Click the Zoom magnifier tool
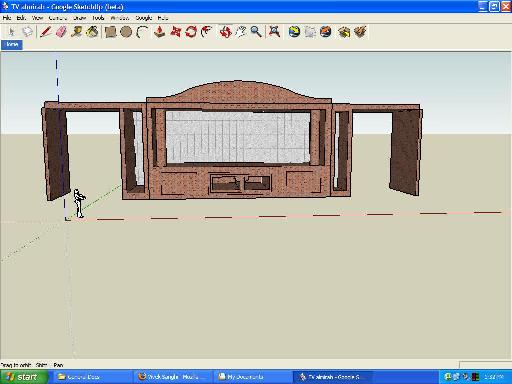Viewport: 512px width, 384px height. click(256, 32)
